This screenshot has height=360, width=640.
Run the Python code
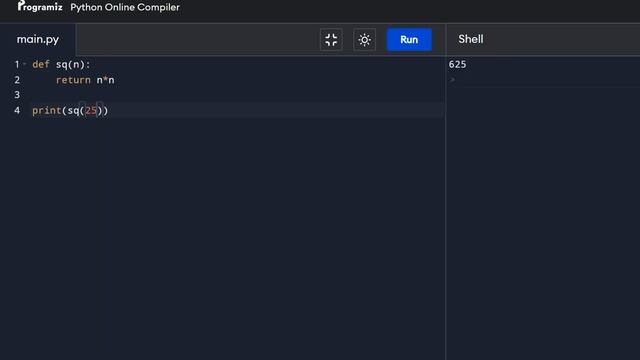pos(409,40)
